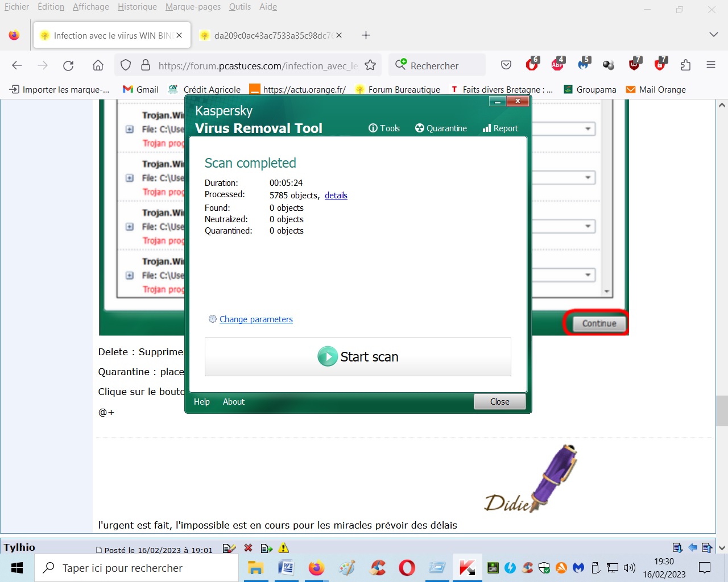Viewport: 728px width, 582px height.
Task: Switch to da209c0ac43ac7533 tab
Action: coord(271,35)
